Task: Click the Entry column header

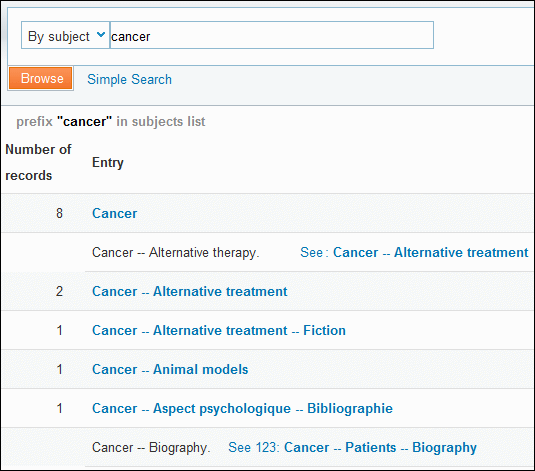Action: 108,162
